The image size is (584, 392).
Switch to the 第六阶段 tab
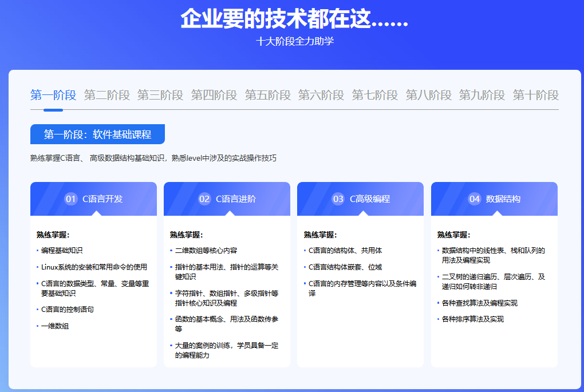tap(321, 96)
